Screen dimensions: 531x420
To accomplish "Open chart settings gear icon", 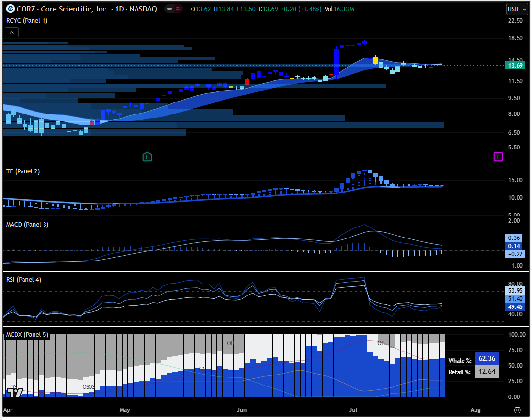I will [x=517, y=410].
